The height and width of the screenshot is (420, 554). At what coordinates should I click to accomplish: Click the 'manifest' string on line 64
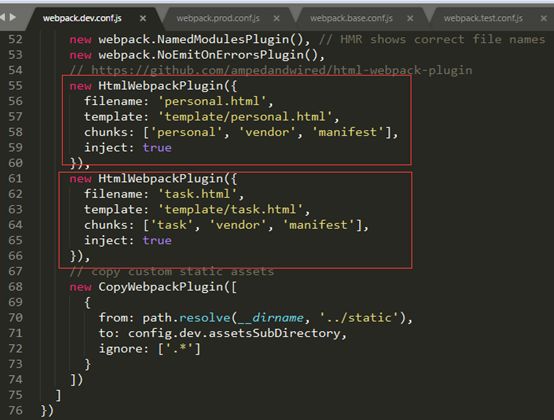click(x=318, y=225)
